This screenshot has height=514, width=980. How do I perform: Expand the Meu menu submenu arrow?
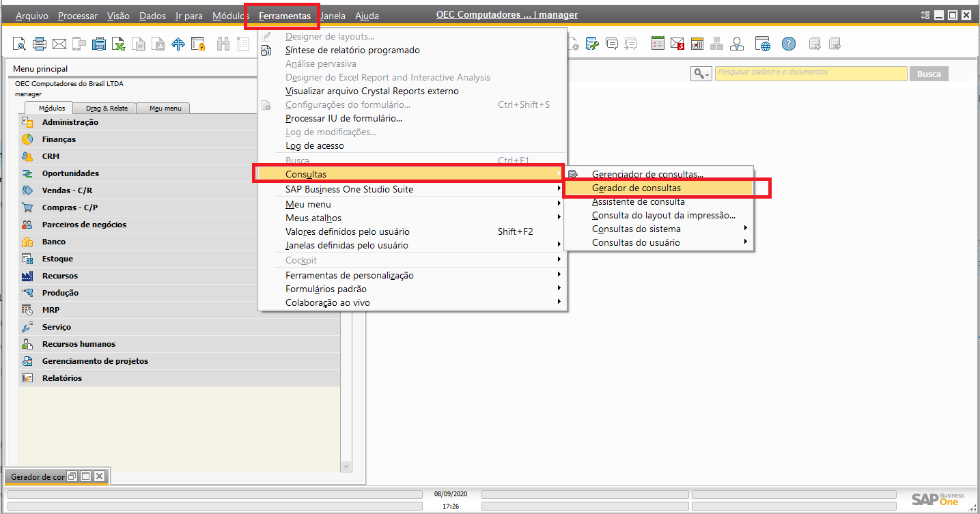(559, 204)
